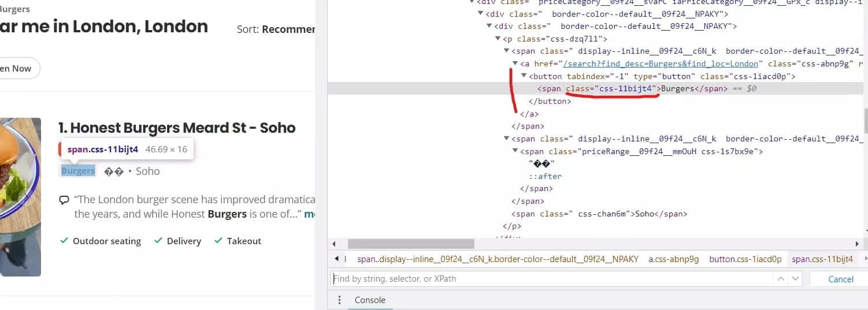Click the Open Now filter button
Image resolution: width=868 pixels, height=310 pixels.
tap(17, 68)
